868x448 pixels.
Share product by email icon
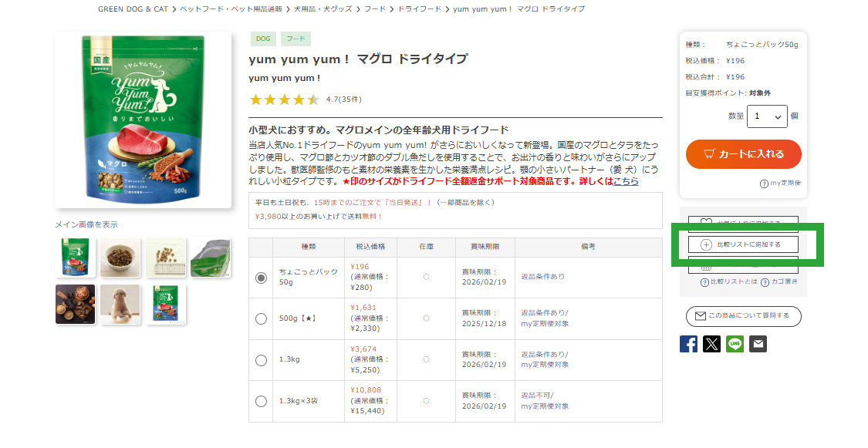(758, 344)
